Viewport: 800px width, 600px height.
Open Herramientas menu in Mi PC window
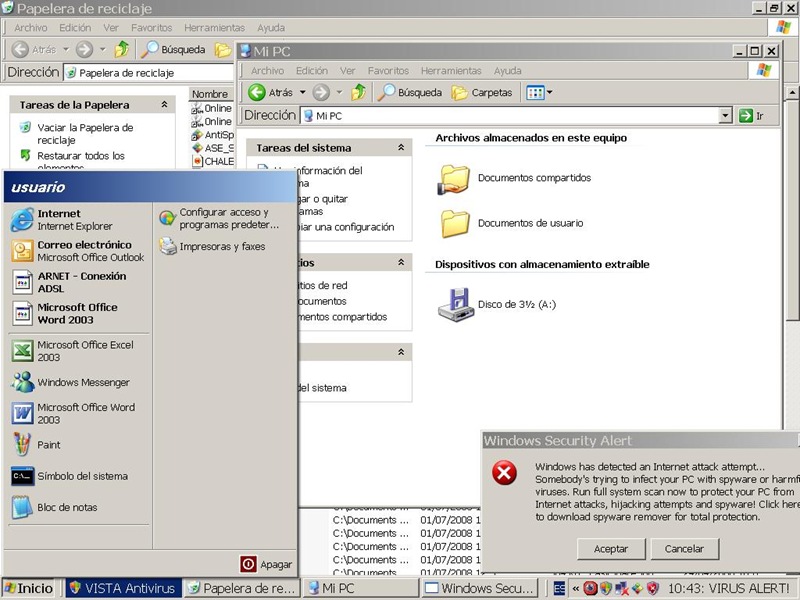coord(451,71)
